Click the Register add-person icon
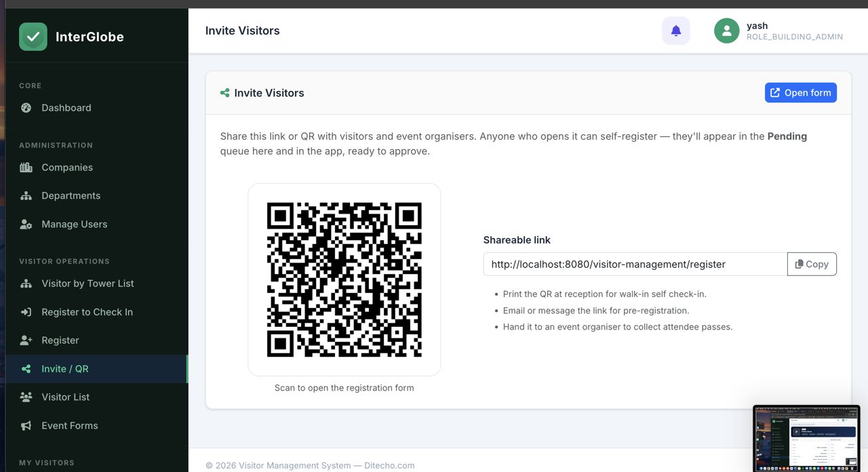 [x=26, y=340]
